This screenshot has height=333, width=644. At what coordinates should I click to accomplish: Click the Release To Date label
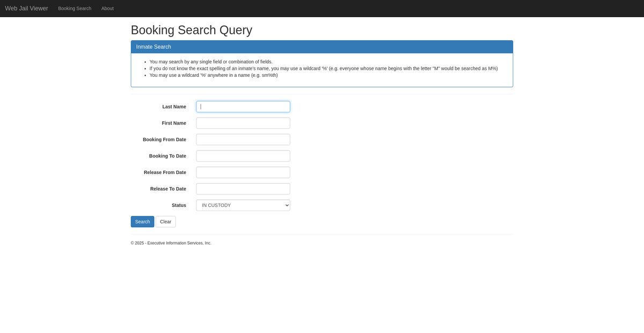click(x=168, y=189)
